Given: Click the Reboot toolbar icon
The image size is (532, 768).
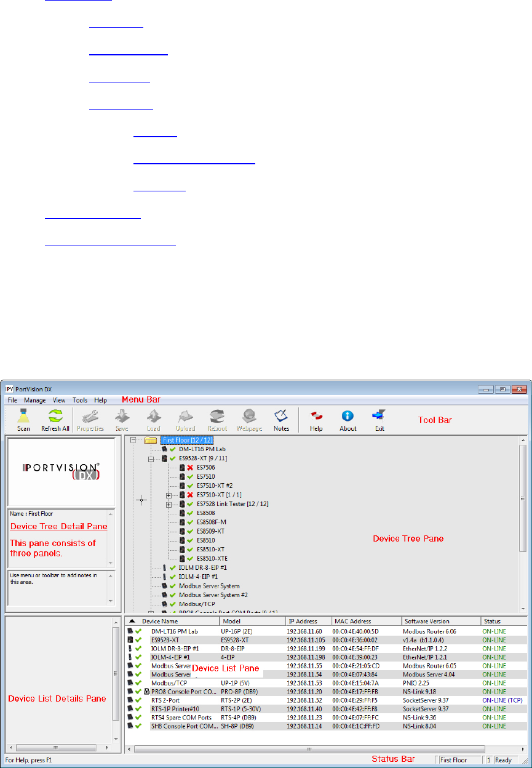Looking at the screenshot, I should point(217,419).
